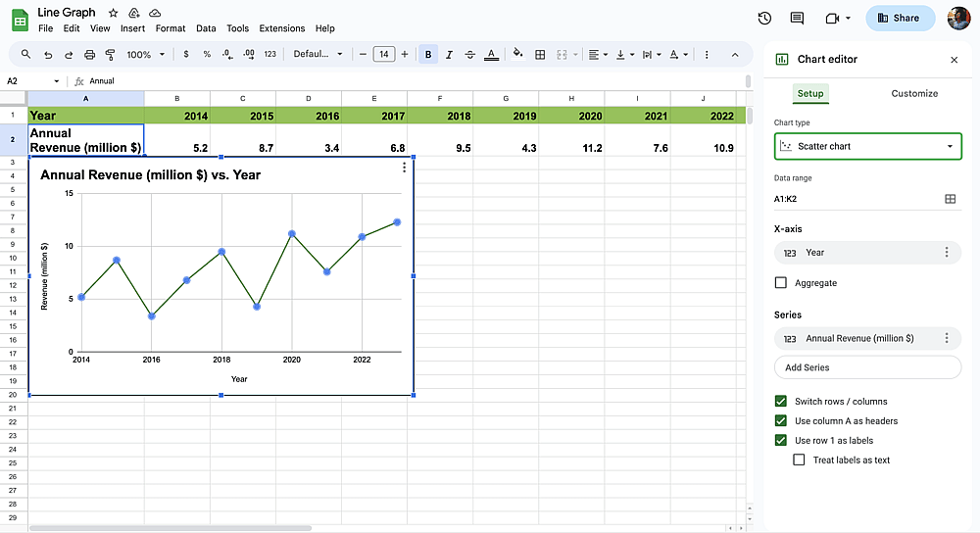Apply strikethrough formatting
The width and height of the screenshot is (980, 533).
[470, 54]
